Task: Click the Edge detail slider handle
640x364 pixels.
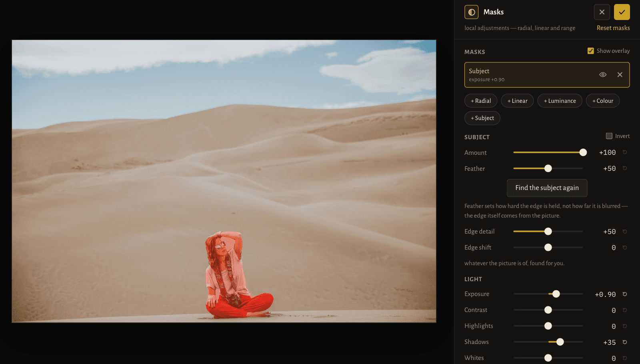Action: pyautogui.click(x=548, y=231)
